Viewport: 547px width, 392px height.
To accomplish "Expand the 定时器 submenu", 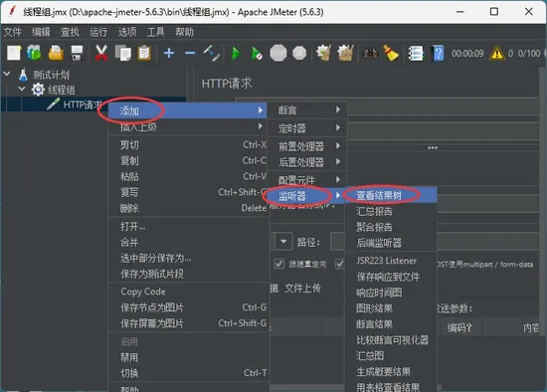I will tap(307, 128).
